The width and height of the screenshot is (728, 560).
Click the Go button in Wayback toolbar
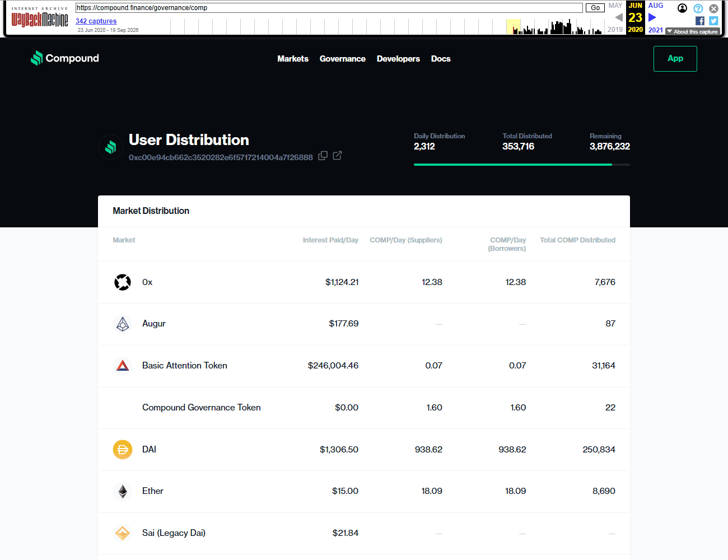[595, 8]
